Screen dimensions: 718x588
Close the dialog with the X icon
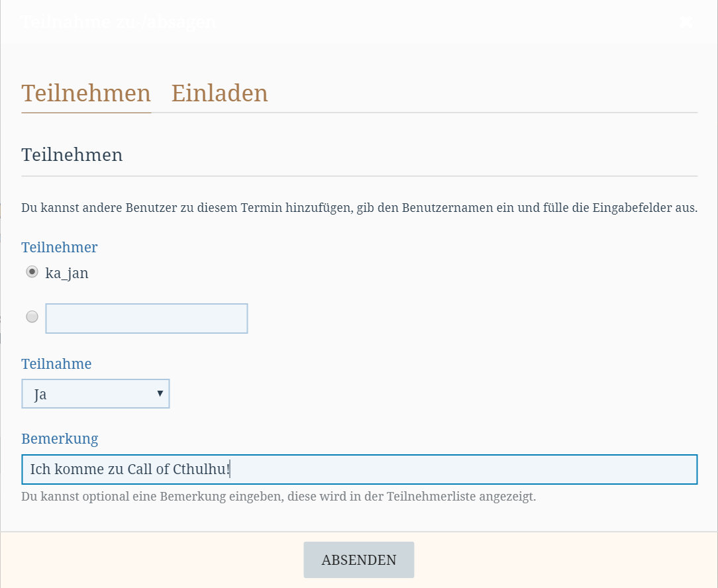686,23
